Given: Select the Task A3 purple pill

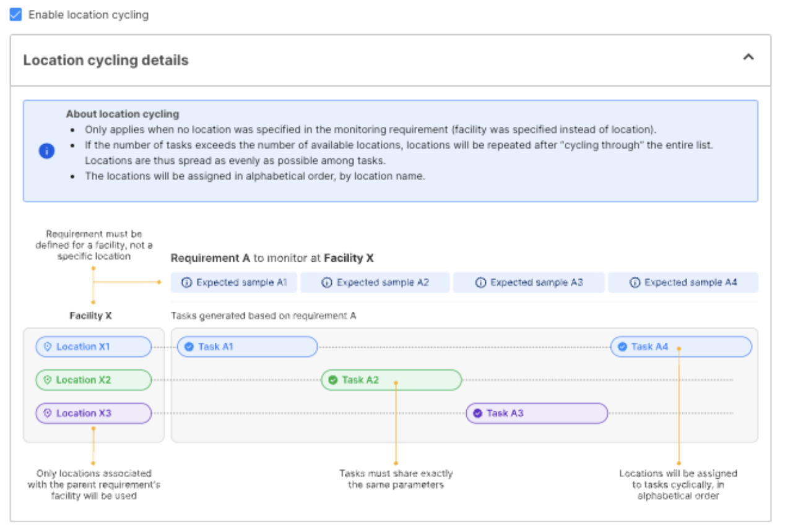Looking at the screenshot, I should pos(536,413).
